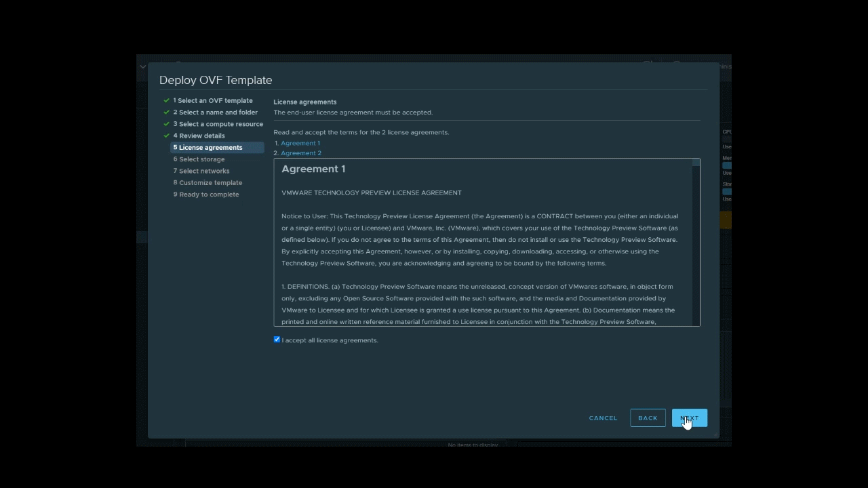Image resolution: width=868 pixels, height=488 pixels.
Task: Select step 9 Ready to complete
Action: (x=205, y=195)
